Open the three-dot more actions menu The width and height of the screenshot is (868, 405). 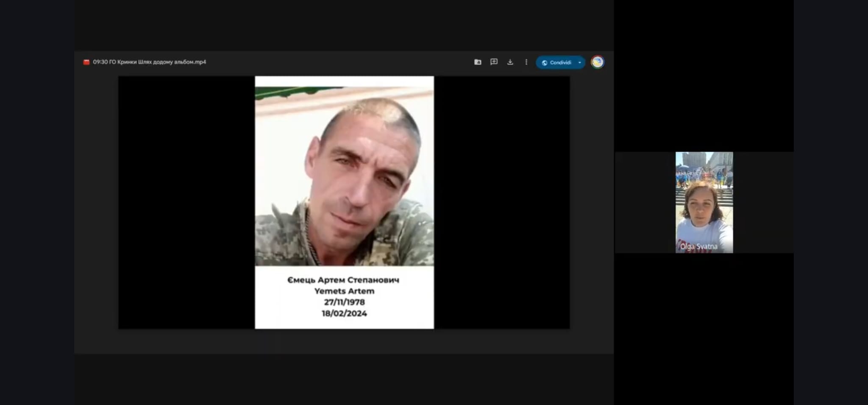[x=526, y=62]
